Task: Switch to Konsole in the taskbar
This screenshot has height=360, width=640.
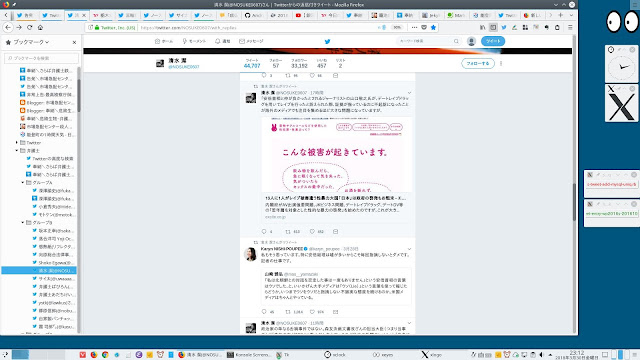Action: pos(249,355)
